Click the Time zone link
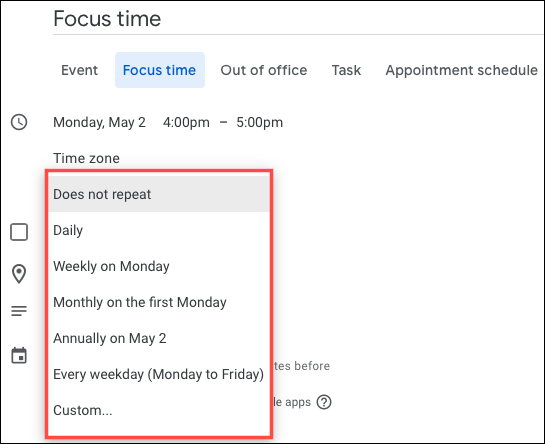 coord(86,159)
